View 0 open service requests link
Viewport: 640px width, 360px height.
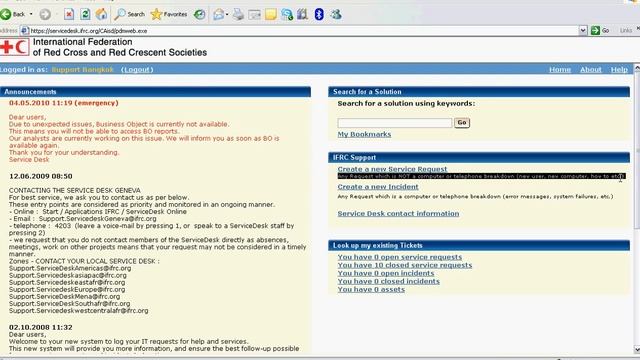(x=400, y=257)
